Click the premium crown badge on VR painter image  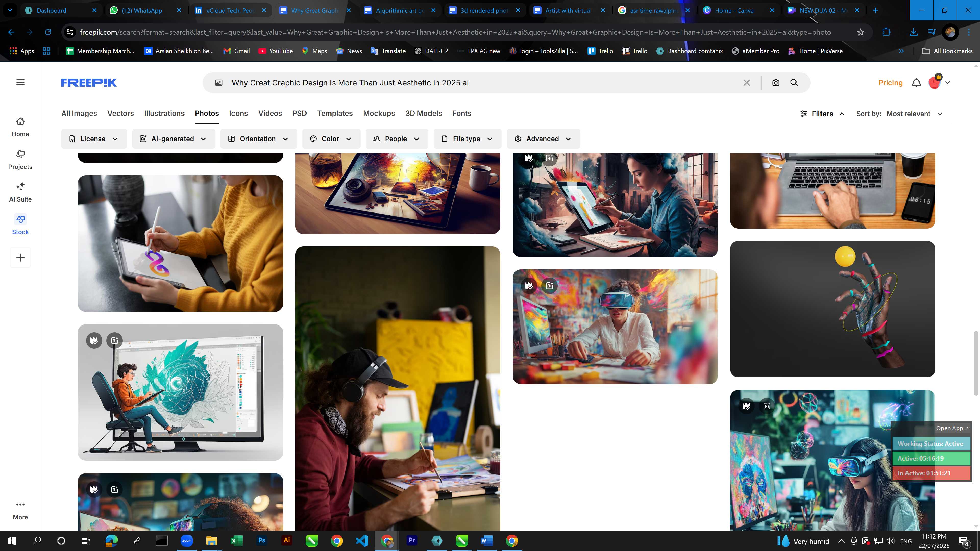(x=529, y=285)
